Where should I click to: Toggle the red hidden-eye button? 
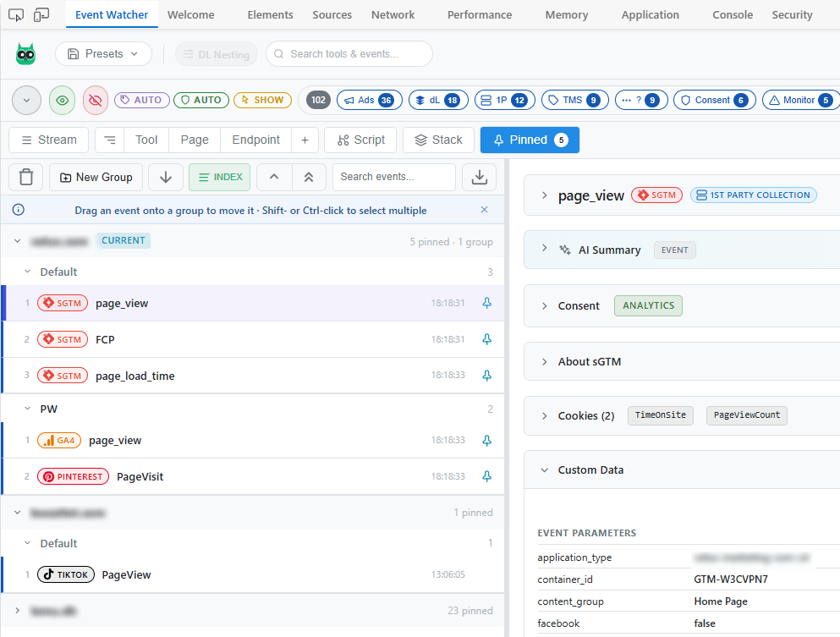(96, 100)
